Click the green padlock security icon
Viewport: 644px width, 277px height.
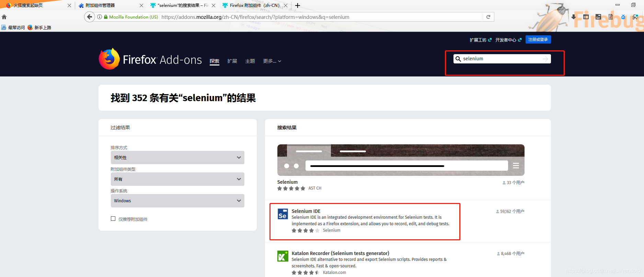[106, 17]
